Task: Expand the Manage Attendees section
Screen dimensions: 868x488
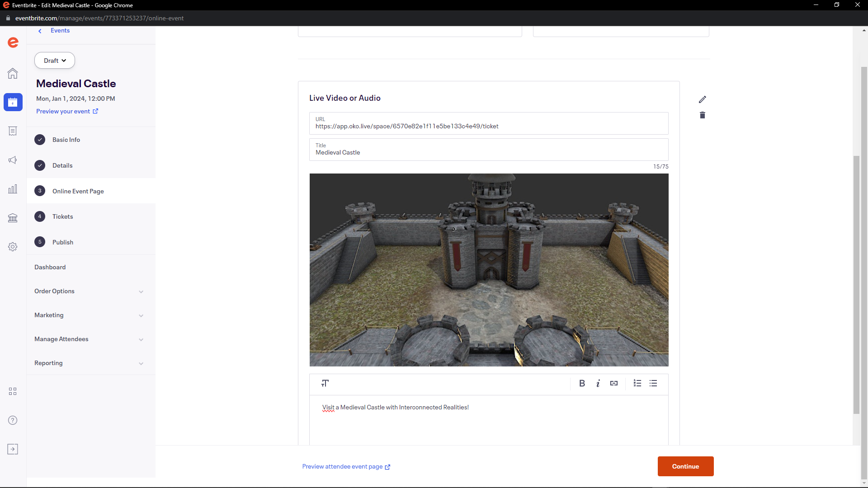Action: (x=89, y=339)
